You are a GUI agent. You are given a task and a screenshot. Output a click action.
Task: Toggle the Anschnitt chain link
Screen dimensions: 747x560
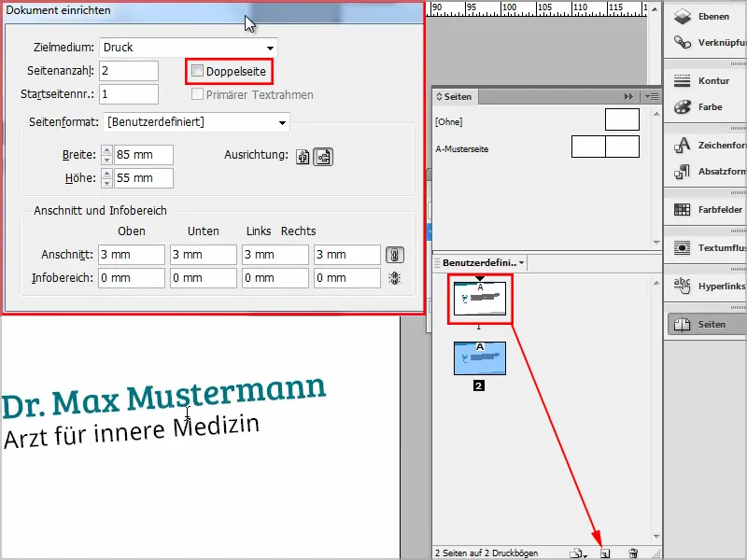click(x=394, y=255)
